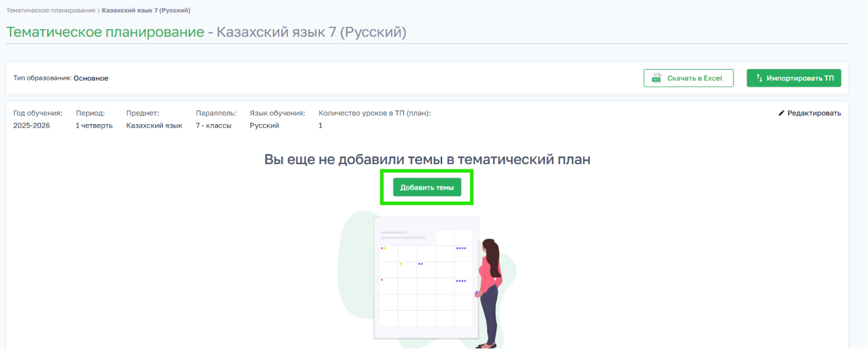Click the pencil icon beside Редактировать
This screenshot has width=868, height=349.
781,113
